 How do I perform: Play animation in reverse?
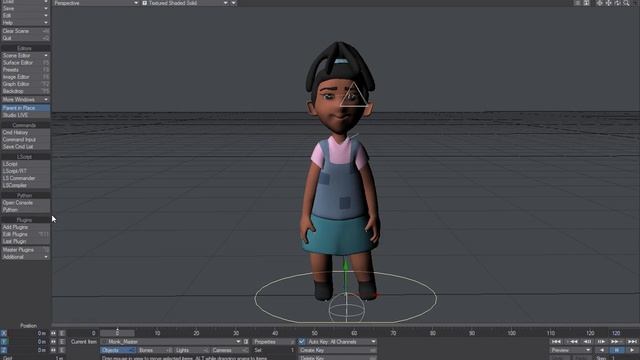click(602, 350)
